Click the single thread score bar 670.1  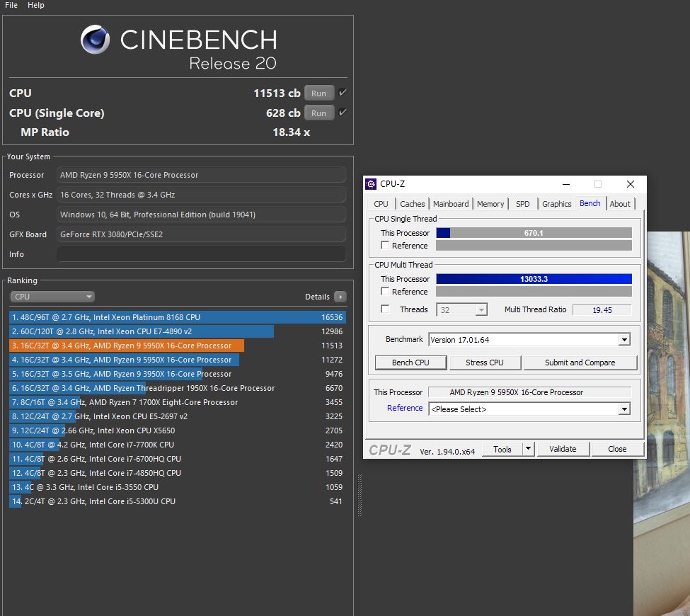[534, 233]
